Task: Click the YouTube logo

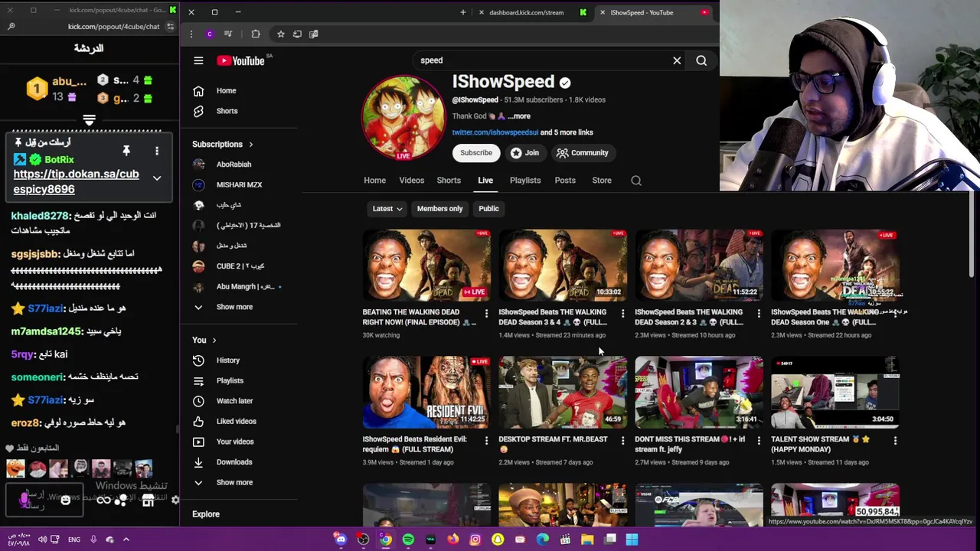Action: (240, 60)
